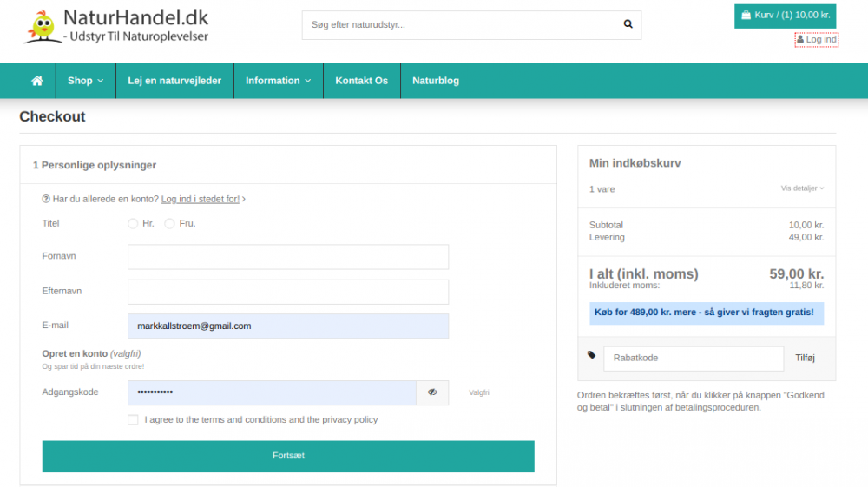Click the Log ind link
This screenshot has width=868, height=487.
tap(817, 39)
